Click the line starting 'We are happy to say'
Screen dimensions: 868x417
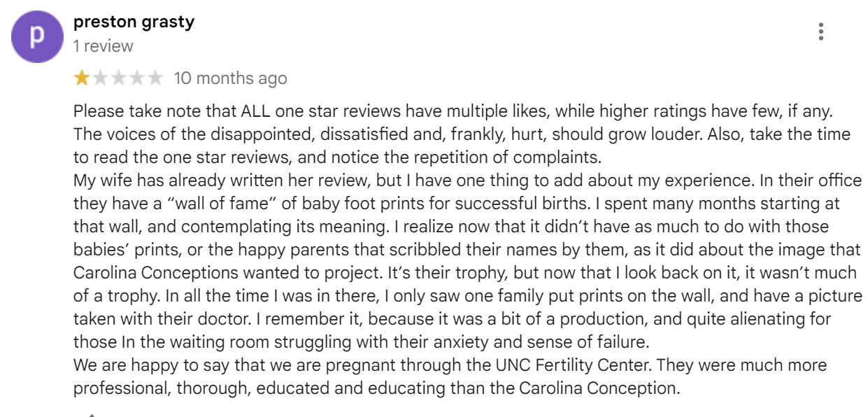pos(450,365)
